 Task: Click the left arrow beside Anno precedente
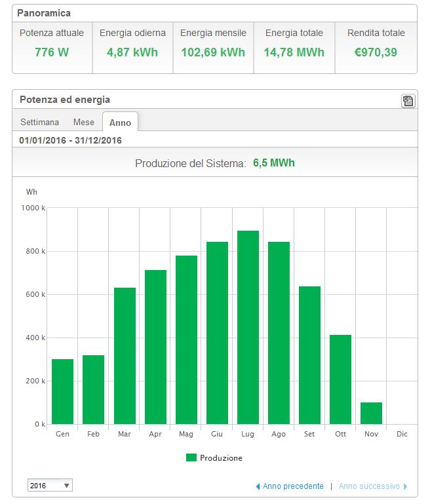pyautogui.click(x=258, y=487)
